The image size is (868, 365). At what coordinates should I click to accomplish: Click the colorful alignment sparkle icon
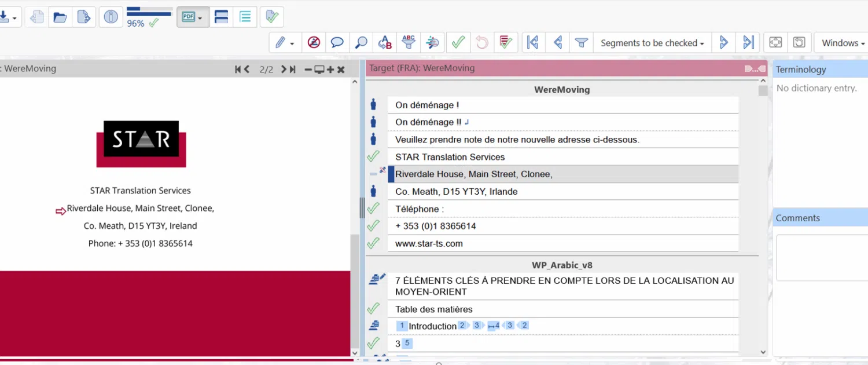pyautogui.click(x=432, y=42)
